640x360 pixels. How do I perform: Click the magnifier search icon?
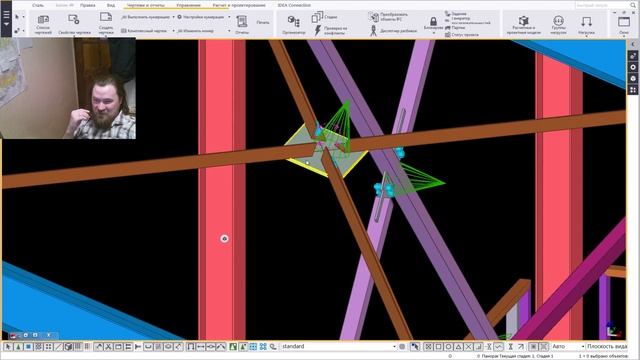pyautogui.click(x=633, y=5)
